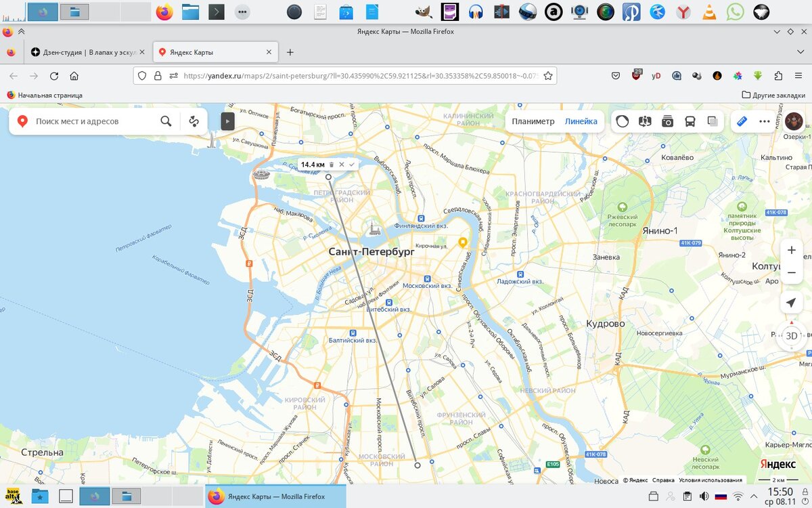Screen dimensions: 812x508
Task: Toggle the traffic layer circle icon
Action: [623, 121]
